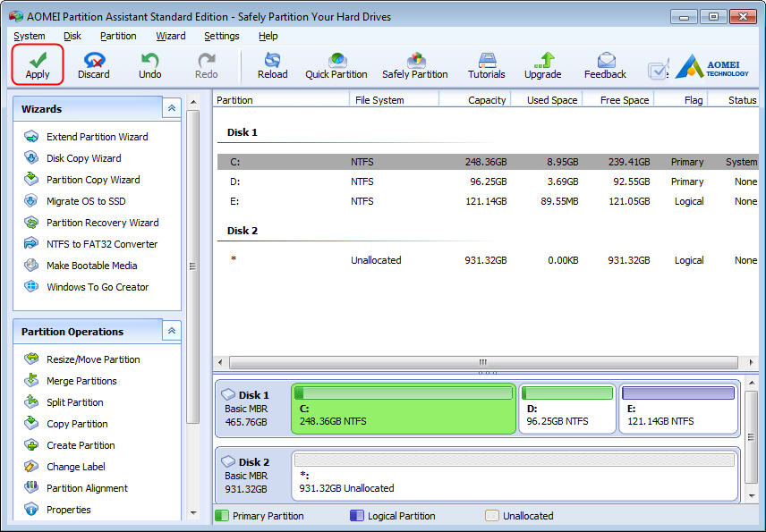Collapse the Partition Operations panel
Screen dimensions: 766x532
(x=172, y=331)
